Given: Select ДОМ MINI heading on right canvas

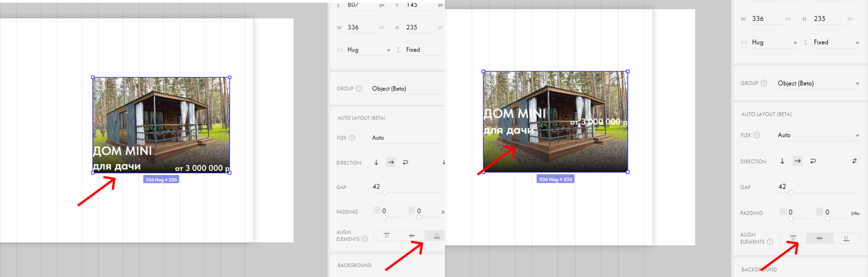Looking at the screenshot, I should click(x=515, y=114).
